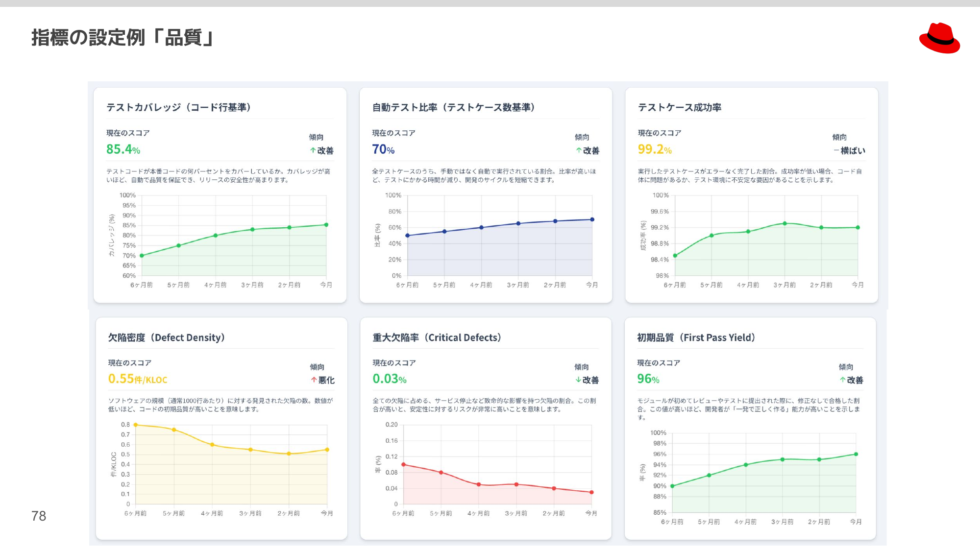Click the up arrow next to 70% trend

click(x=579, y=150)
